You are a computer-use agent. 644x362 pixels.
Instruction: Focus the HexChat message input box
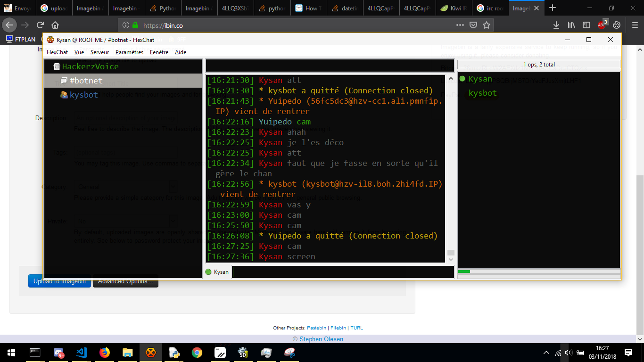[343, 272]
